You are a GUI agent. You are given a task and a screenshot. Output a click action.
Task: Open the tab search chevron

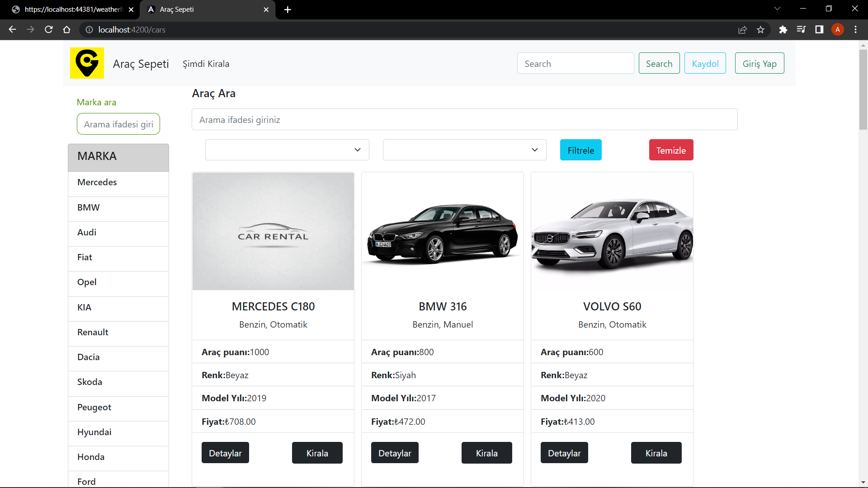click(x=777, y=9)
